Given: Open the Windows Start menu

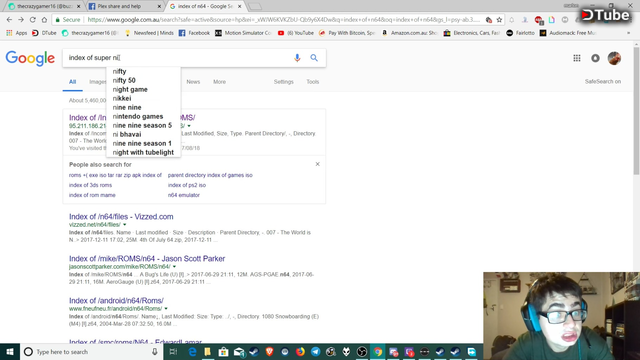Looking at the screenshot, I should (10, 352).
